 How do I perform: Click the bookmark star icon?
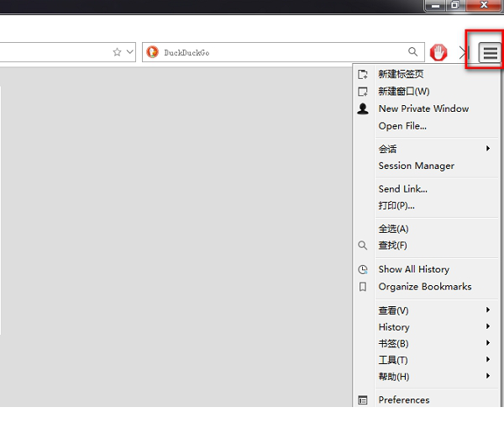tap(117, 52)
